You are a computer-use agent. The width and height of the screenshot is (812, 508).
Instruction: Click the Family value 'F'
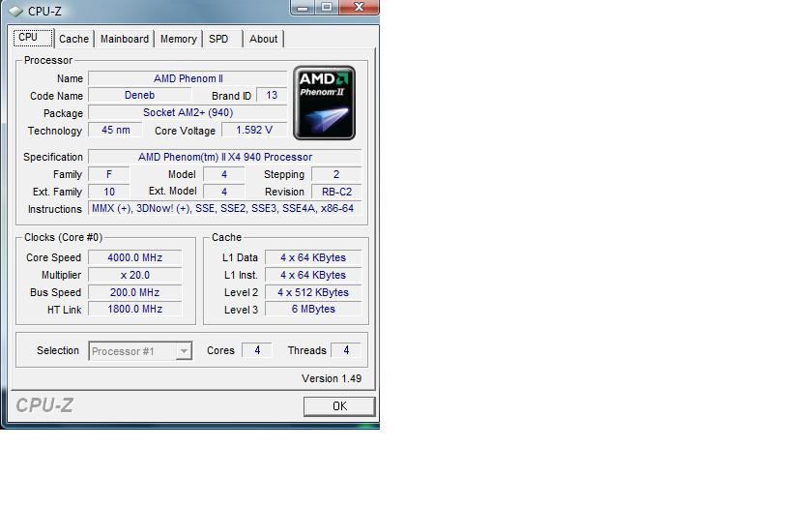[x=108, y=174]
